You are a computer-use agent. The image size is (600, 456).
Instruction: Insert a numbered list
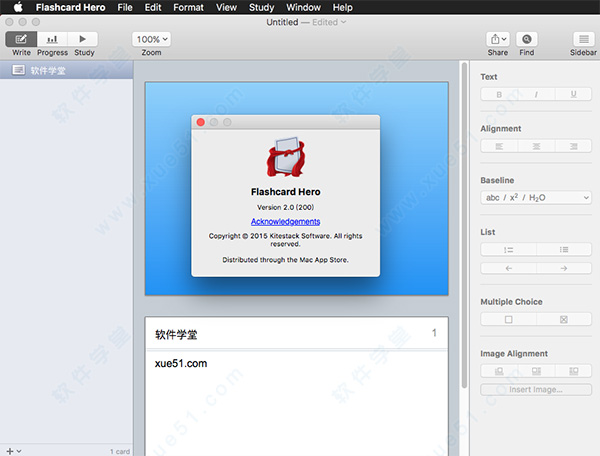click(x=509, y=250)
